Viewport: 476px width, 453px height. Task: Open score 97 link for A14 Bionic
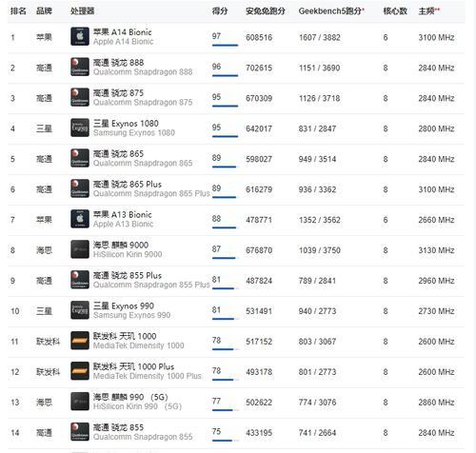point(216,36)
